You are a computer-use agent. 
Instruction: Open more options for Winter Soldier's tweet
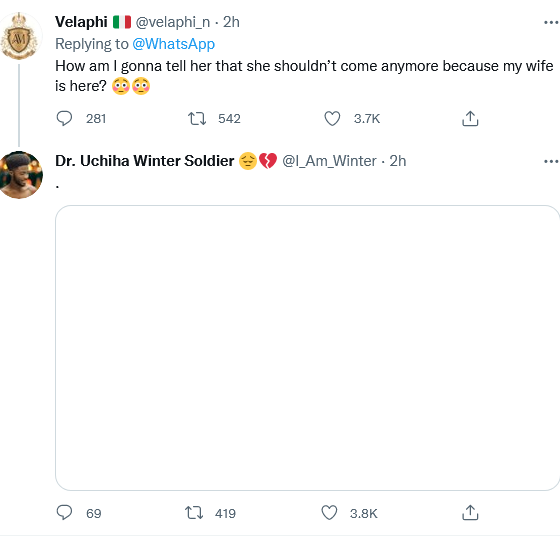click(x=551, y=161)
